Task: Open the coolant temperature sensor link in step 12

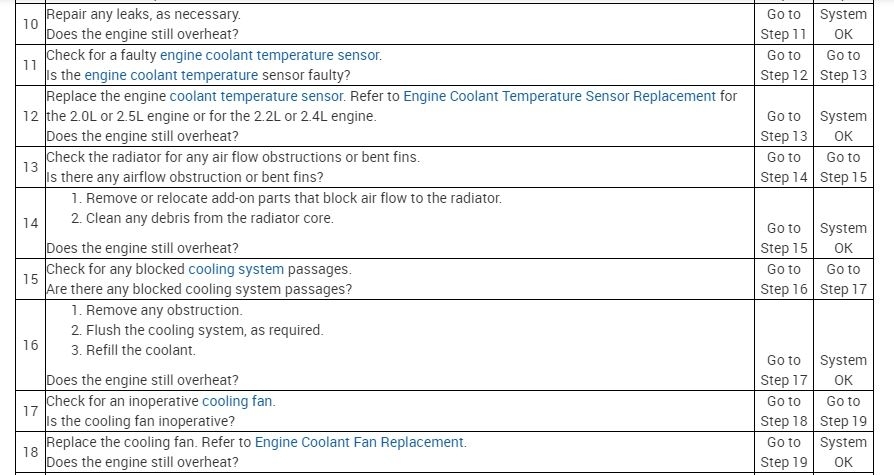Action: 257,97
